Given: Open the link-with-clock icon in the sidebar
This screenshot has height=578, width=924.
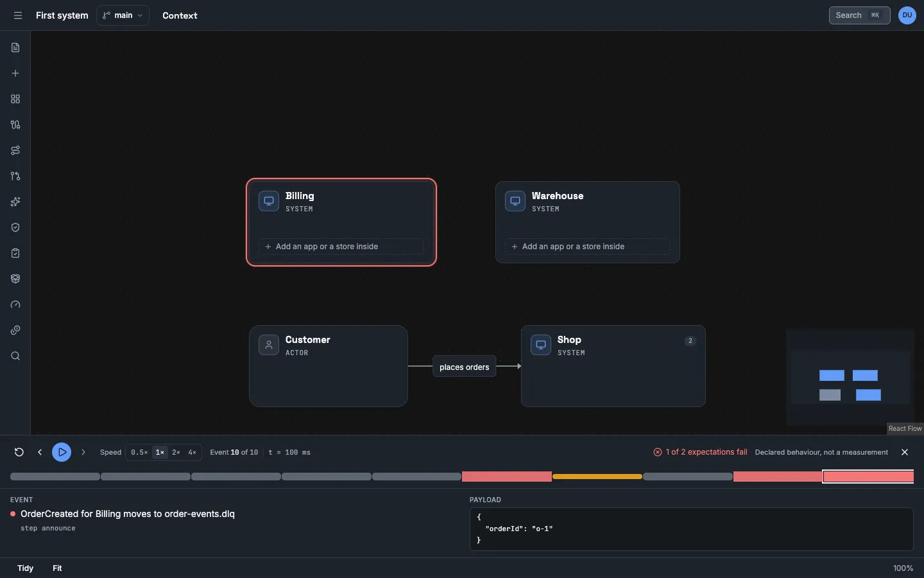Looking at the screenshot, I should pyautogui.click(x=15, y=330).
